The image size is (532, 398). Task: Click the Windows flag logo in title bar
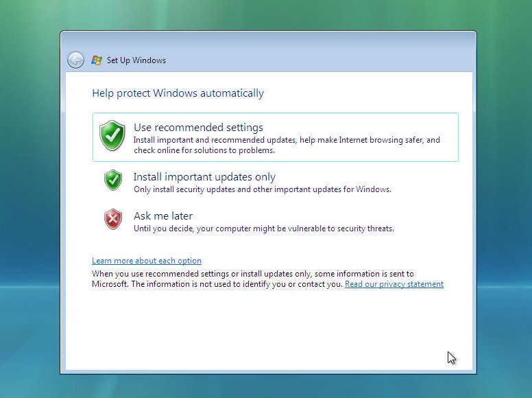(x=97, y=60)
